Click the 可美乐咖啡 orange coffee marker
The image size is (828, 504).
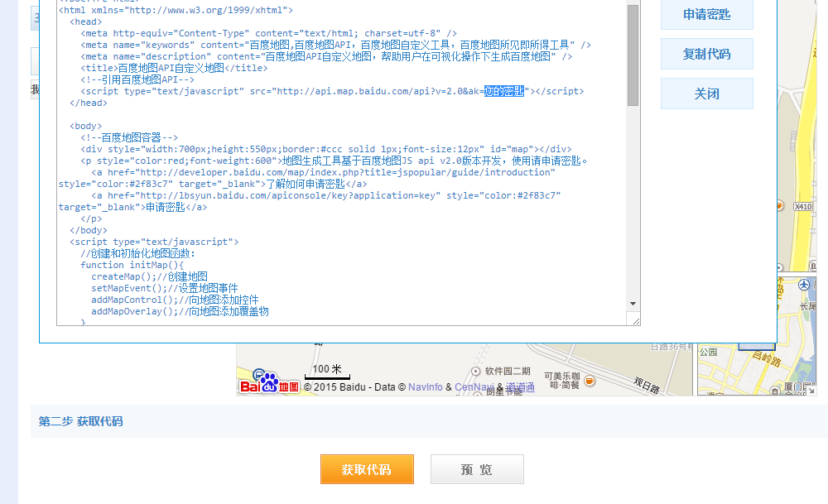(x=590, y=381)
